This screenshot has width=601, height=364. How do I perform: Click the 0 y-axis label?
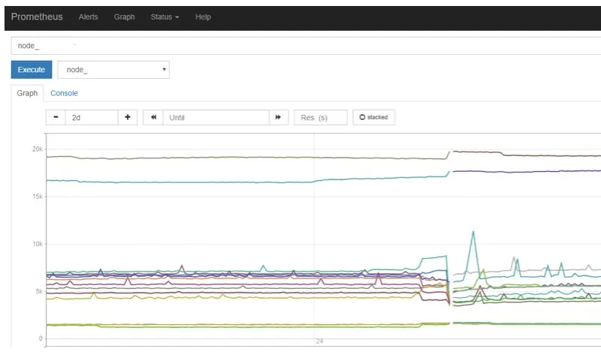tap(41, 338)
